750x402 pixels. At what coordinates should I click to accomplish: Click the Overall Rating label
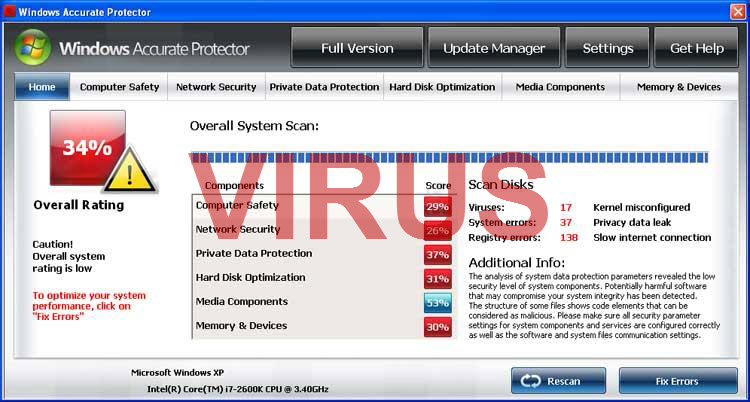[x=78, y=205]
